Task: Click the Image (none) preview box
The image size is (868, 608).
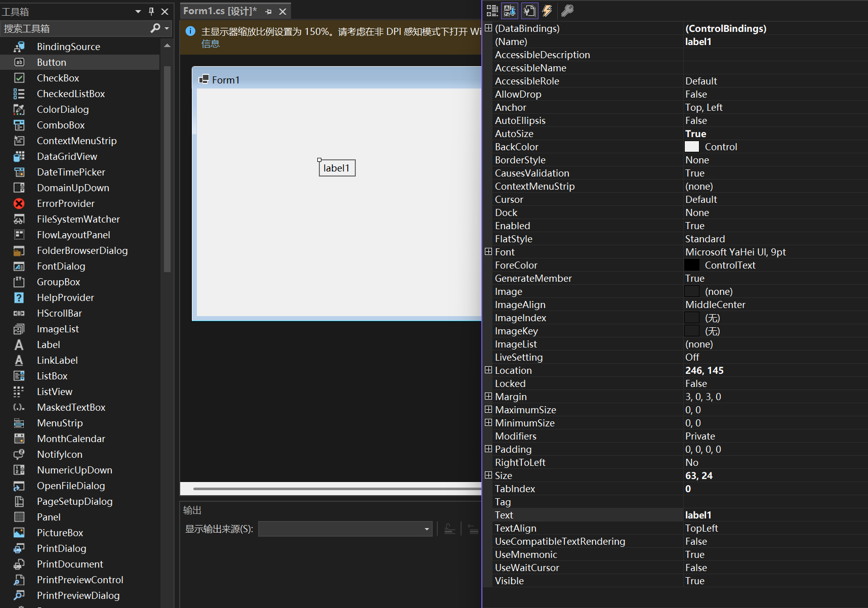Action: click(692, 291)
